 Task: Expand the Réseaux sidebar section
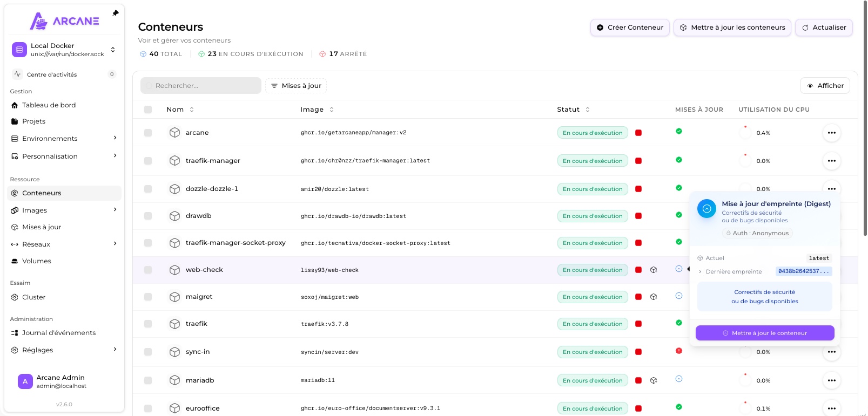(115, 244)
